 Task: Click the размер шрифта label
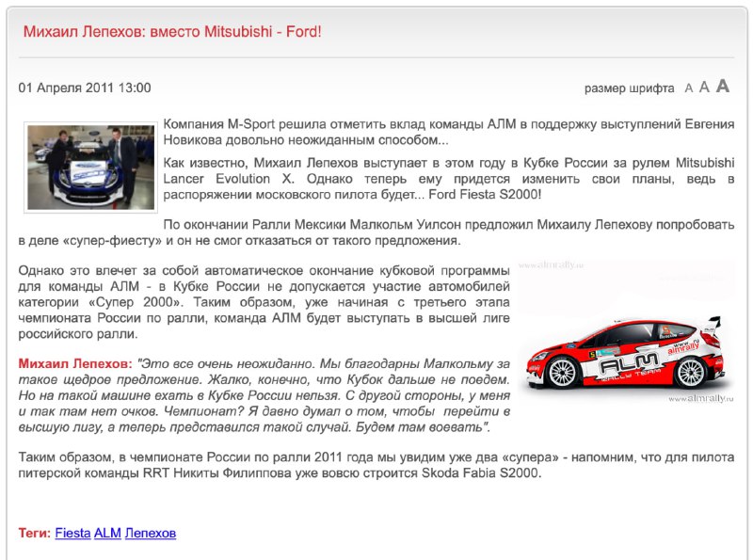629,88
